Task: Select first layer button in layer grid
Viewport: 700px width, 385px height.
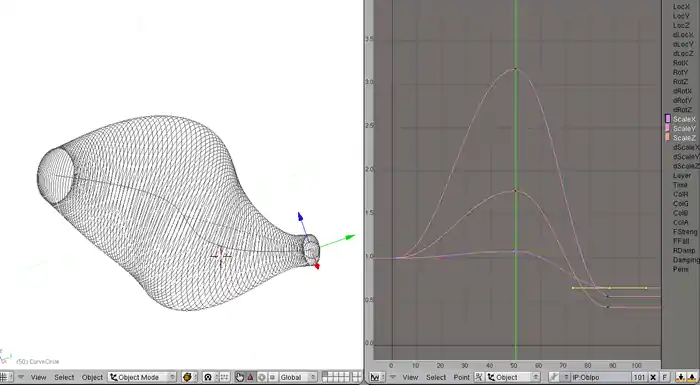Action: point(325,374)
